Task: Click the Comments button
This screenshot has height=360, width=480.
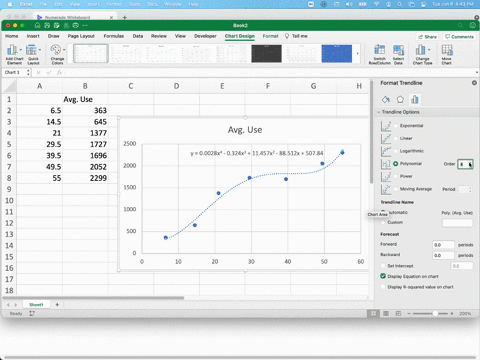Action: pos(459,37)
